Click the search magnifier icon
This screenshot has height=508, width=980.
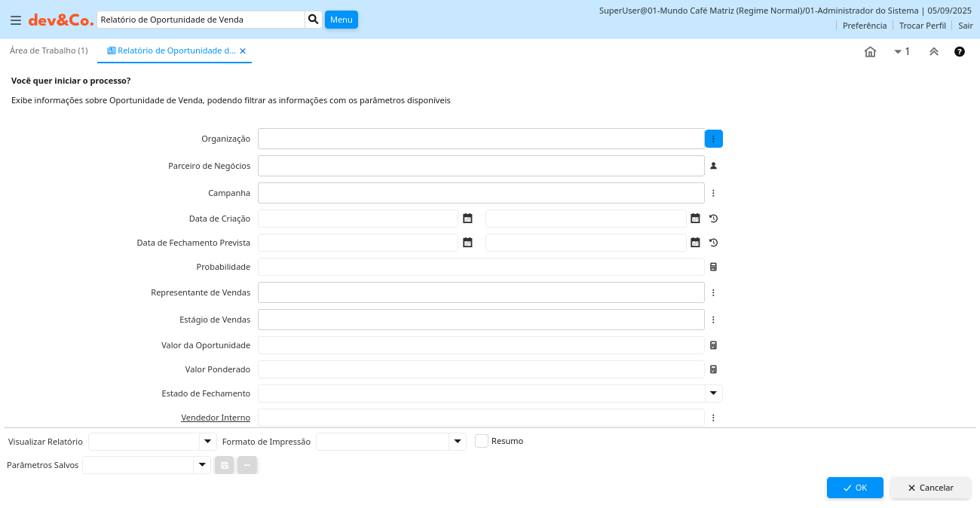coord(313,20)
